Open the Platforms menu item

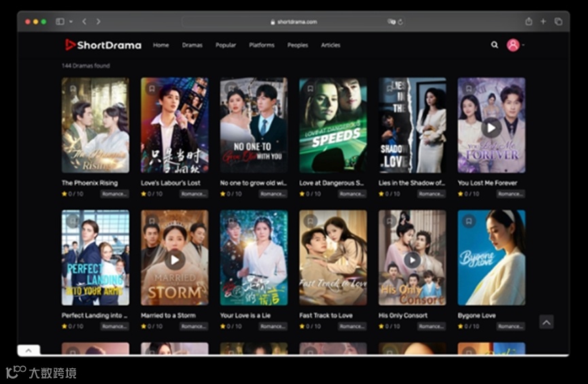coord(262,45)
